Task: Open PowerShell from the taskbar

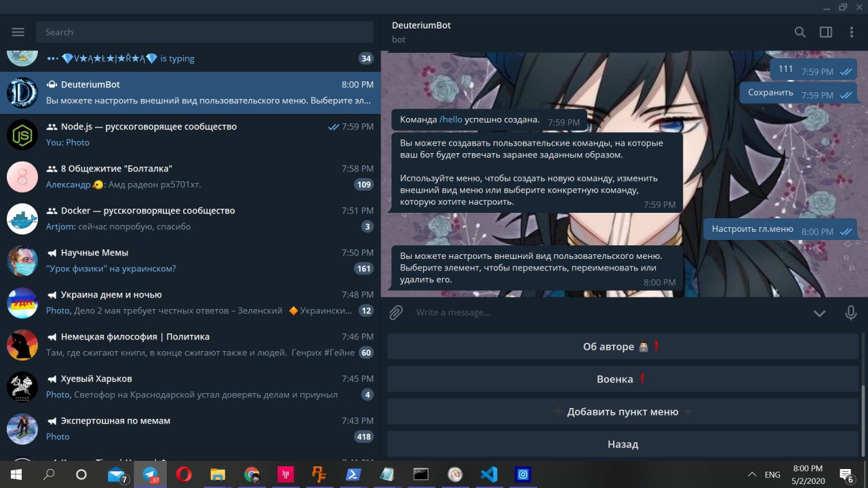Action: click(353, 474)
